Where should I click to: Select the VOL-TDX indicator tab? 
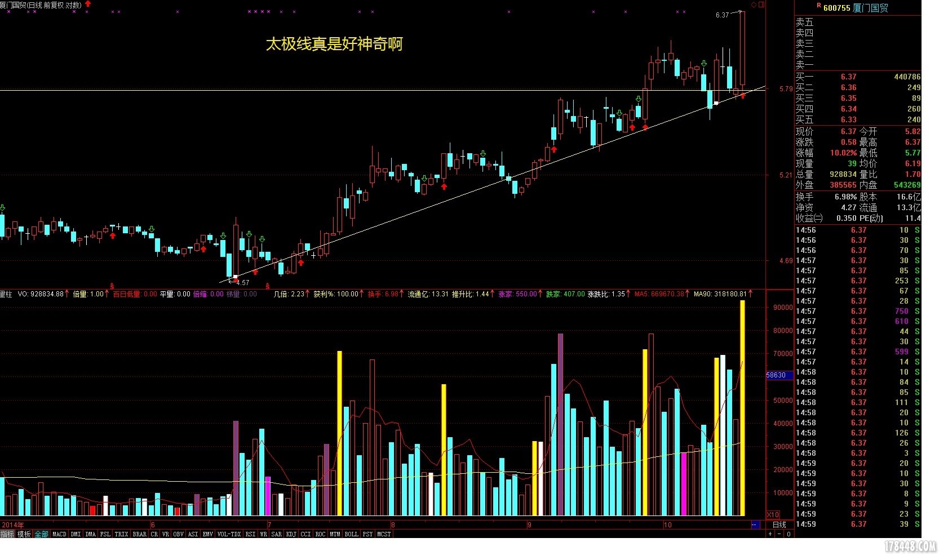tap(229, 534)
